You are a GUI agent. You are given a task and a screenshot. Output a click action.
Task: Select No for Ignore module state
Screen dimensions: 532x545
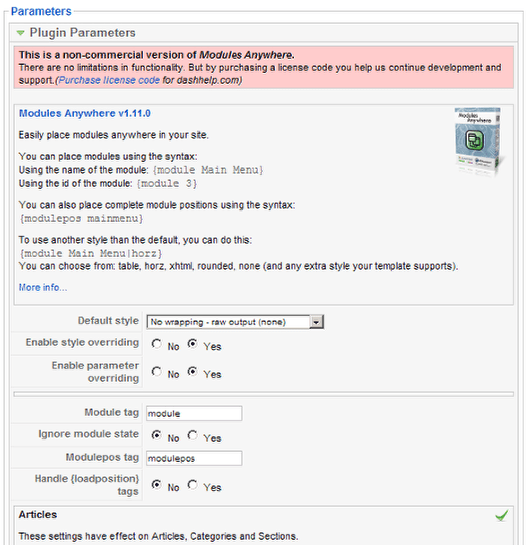click(x=156, y=435)
